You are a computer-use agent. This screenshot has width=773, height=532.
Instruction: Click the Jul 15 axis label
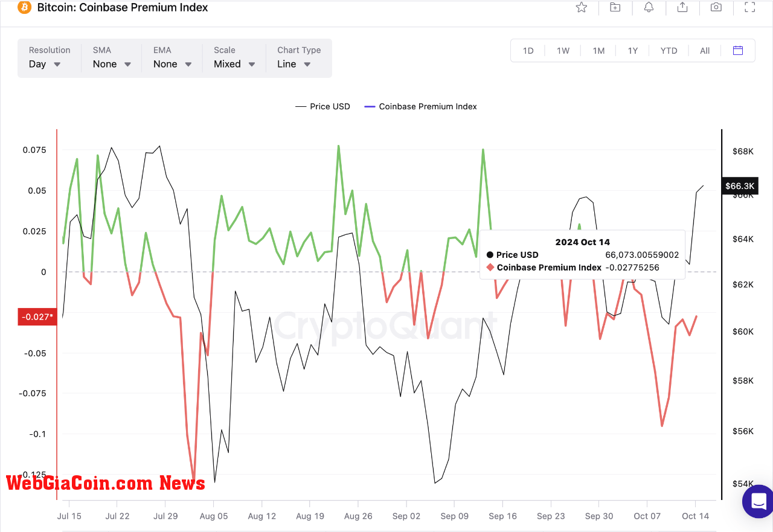[69, 516]
